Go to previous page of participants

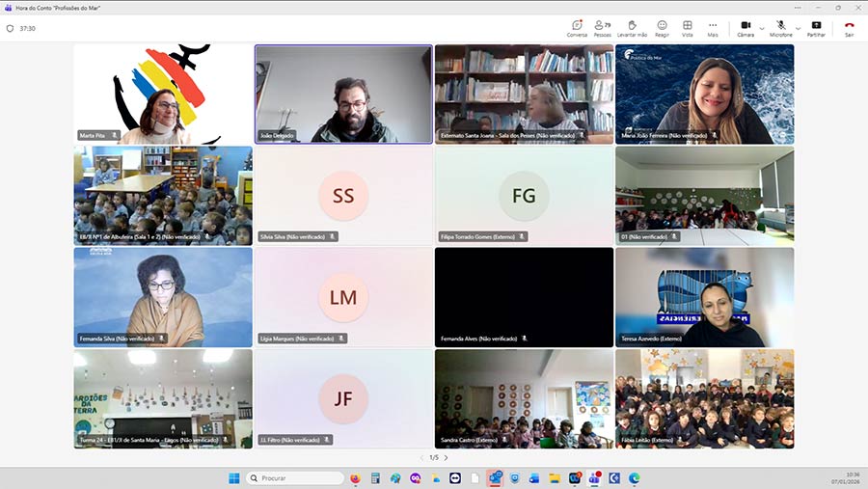(420, 457)
